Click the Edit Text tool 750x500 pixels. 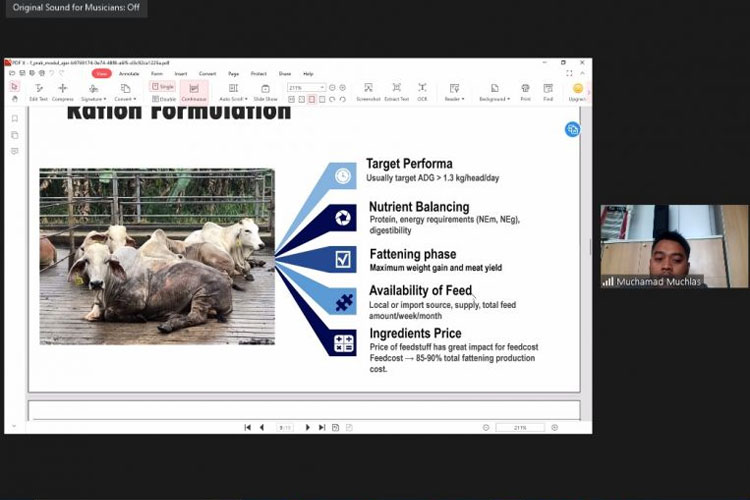pos(38,92)
